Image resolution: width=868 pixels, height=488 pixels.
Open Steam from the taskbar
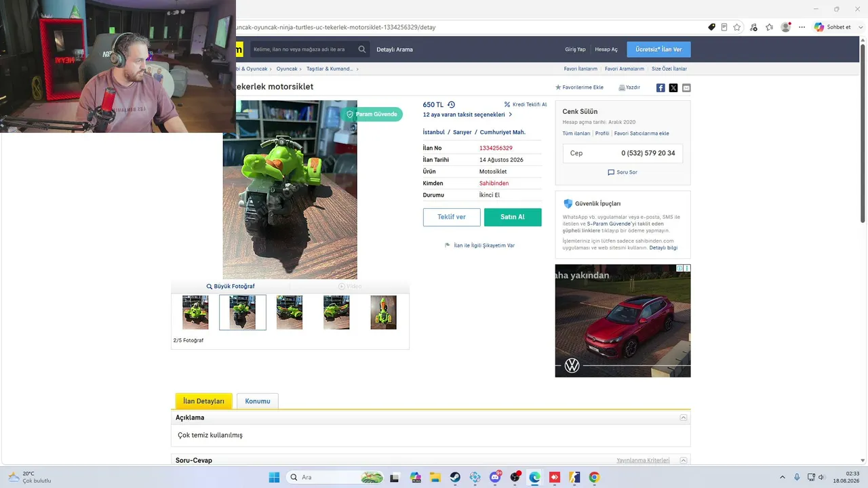455,477
